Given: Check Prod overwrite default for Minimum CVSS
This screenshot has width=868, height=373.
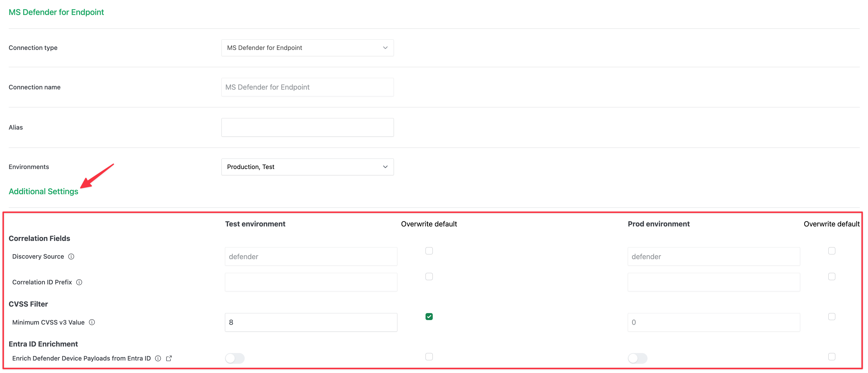Looking at the screenshot, I should tap(832, 317).
